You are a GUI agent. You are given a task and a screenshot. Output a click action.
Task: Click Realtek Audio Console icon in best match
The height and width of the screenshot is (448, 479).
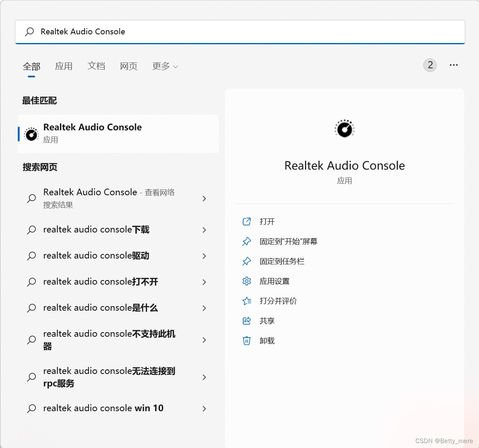point(31,134)
